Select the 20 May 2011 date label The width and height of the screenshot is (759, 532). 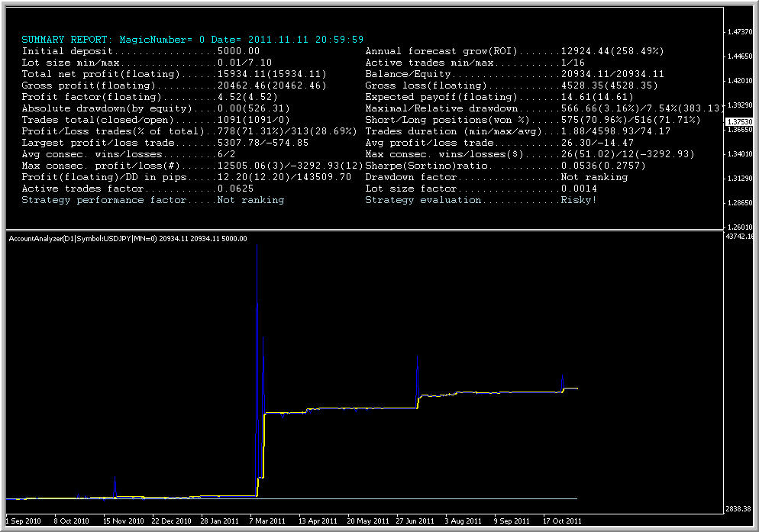coord(368,521)
